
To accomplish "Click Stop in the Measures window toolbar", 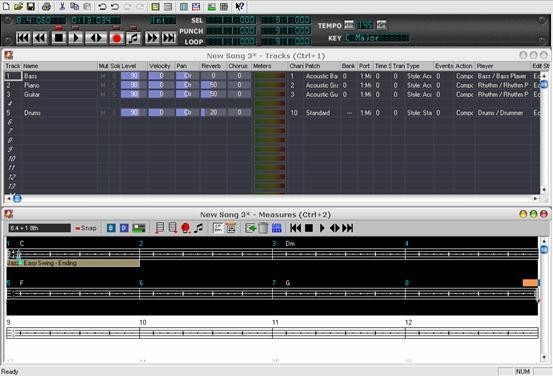I will coord(309,228).
